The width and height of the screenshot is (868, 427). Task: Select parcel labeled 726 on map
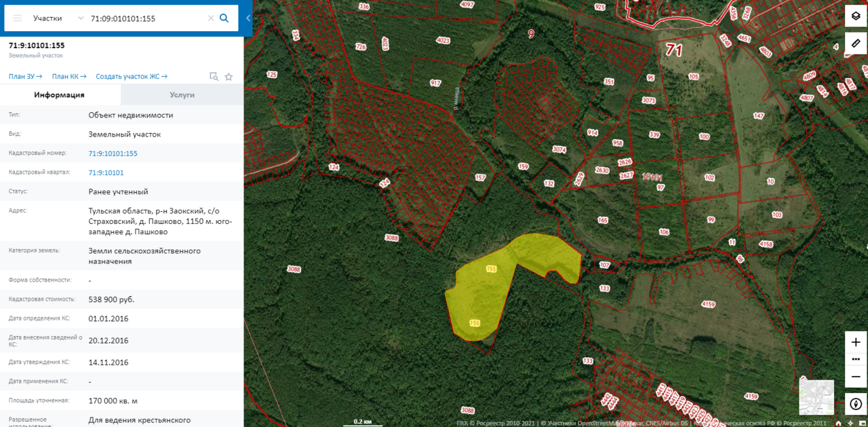tap(361, 47)
